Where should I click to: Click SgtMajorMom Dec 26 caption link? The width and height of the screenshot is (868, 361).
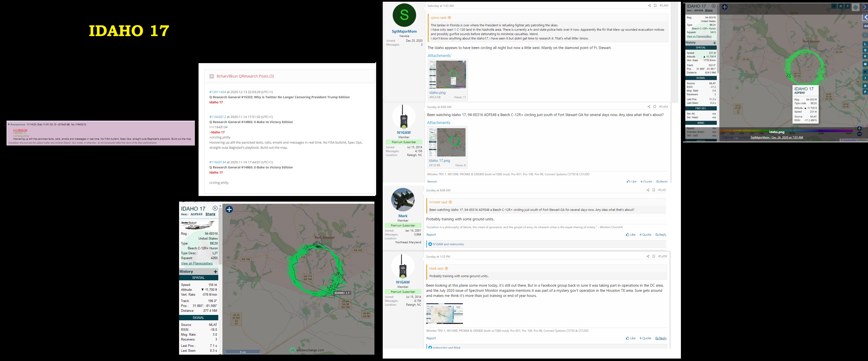(777, 137)
